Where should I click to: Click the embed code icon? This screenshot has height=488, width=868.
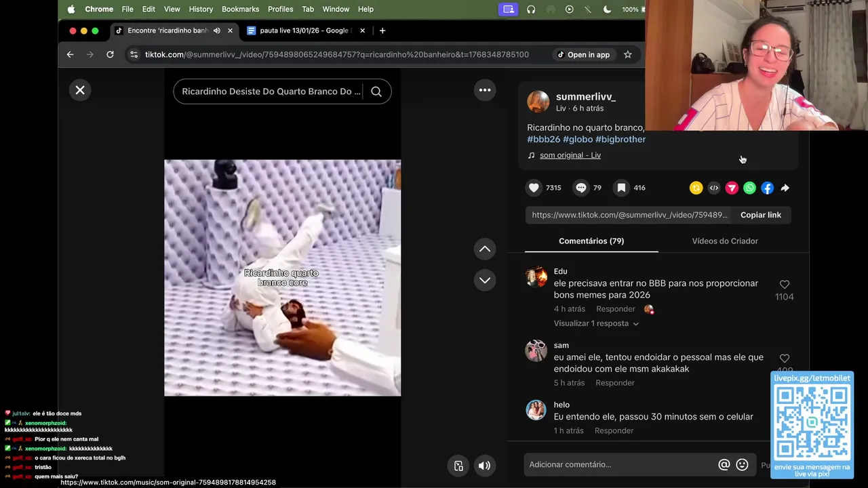tap(714, 188)
